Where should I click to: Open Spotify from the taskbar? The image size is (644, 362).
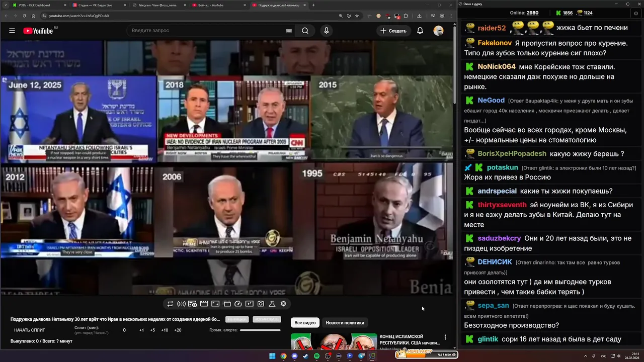[316, 356]
